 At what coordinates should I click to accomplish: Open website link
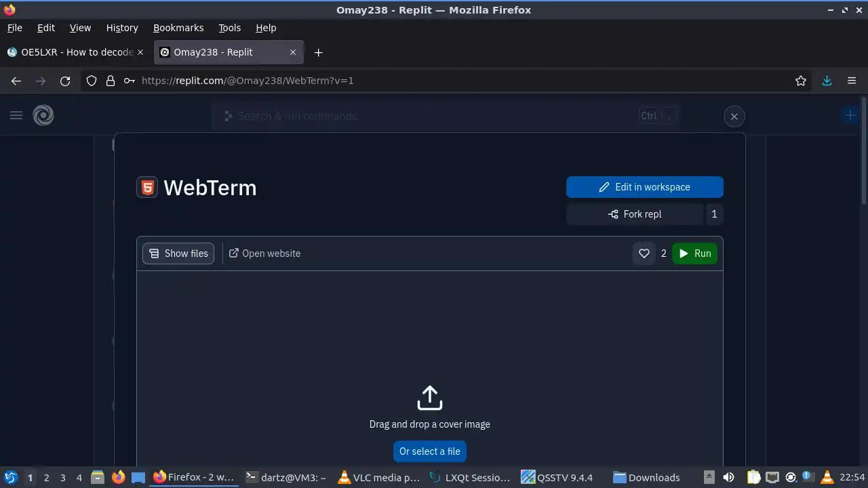point(264,253)
